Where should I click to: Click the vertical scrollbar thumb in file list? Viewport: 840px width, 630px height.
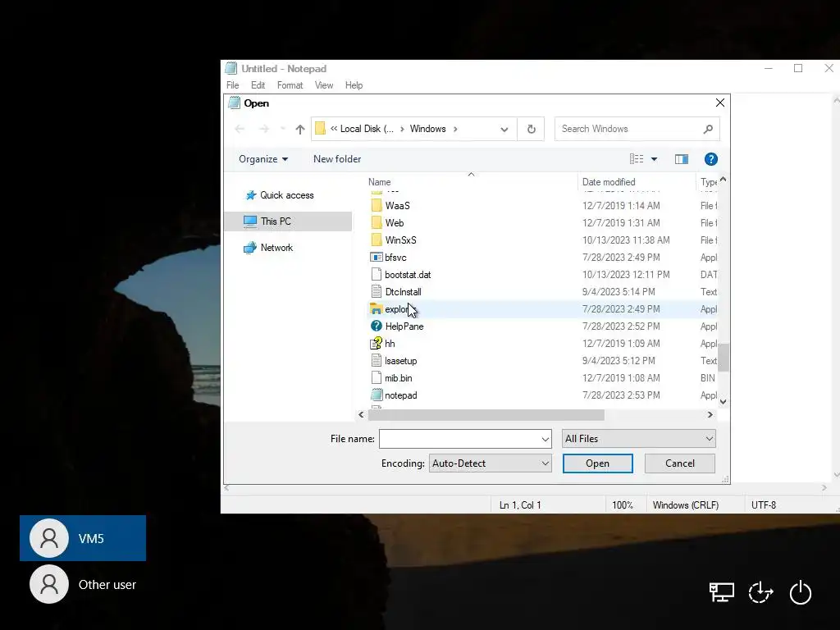[724, 358]
